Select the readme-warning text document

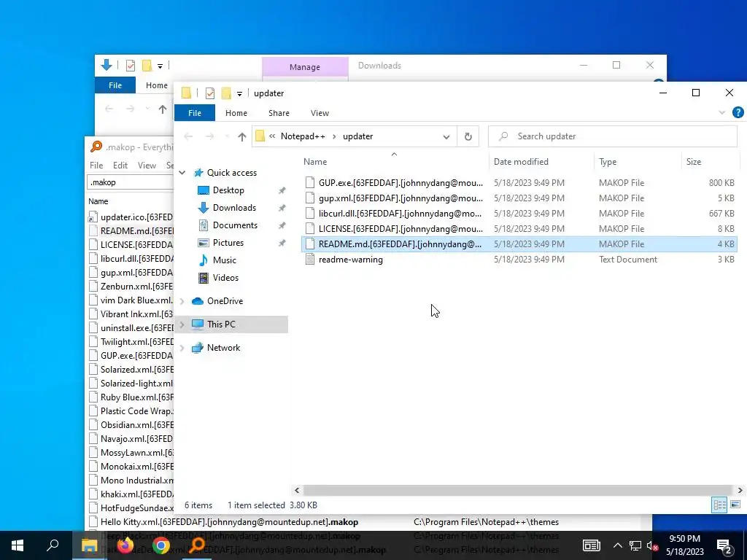click(519, 260)
